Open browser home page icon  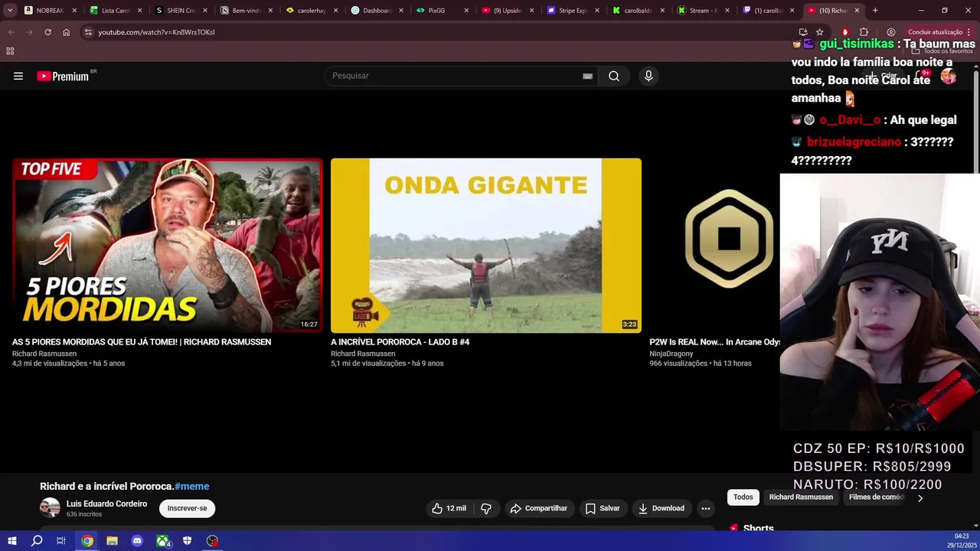click(66, 32)
